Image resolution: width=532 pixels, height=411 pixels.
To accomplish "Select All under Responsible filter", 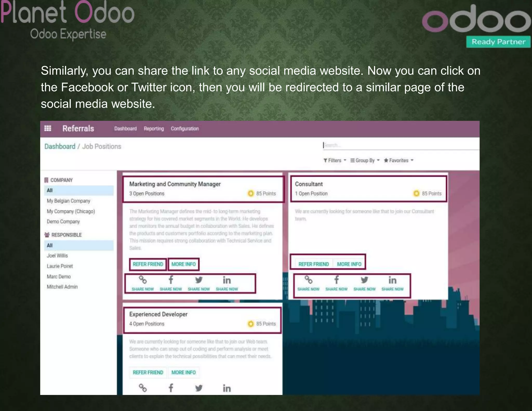I will (x=79, y=246).
